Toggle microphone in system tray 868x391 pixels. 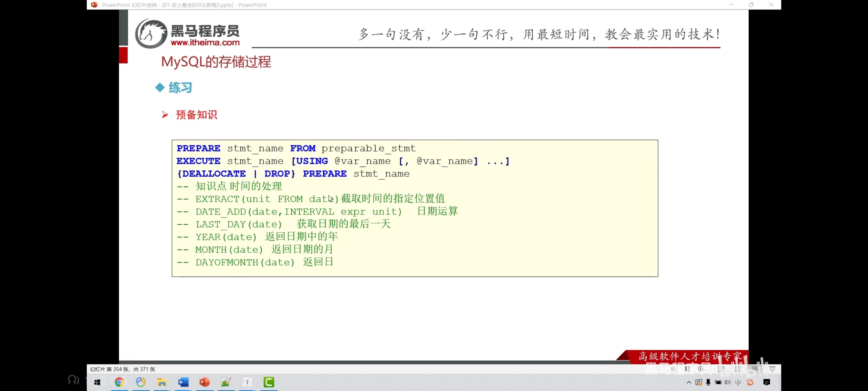(x=708, y=382)
